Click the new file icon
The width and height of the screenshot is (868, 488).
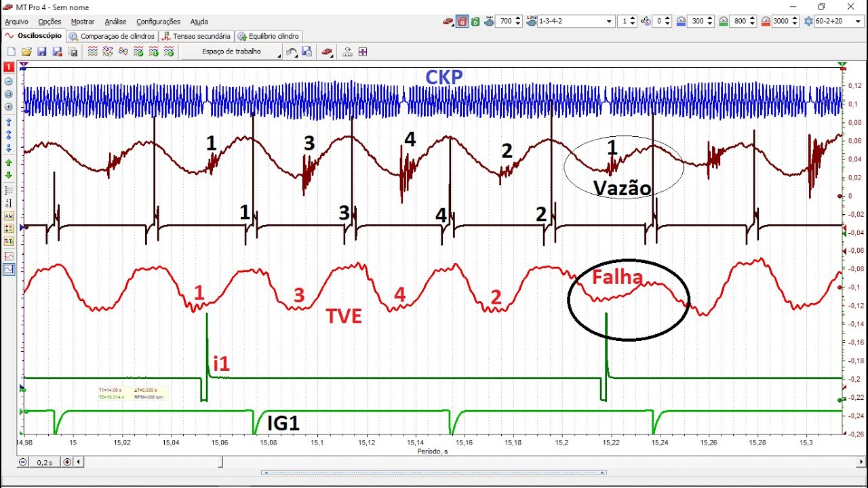[11, 52]
